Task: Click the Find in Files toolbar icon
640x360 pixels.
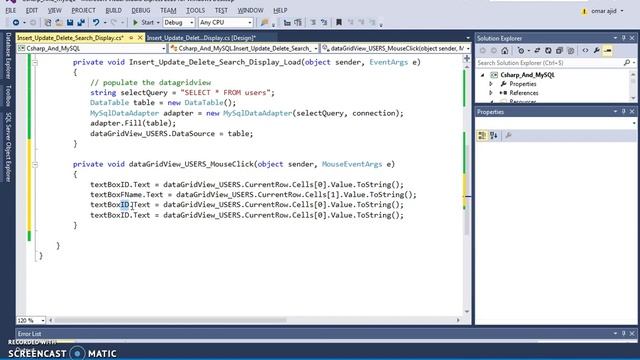Action: 264,23
